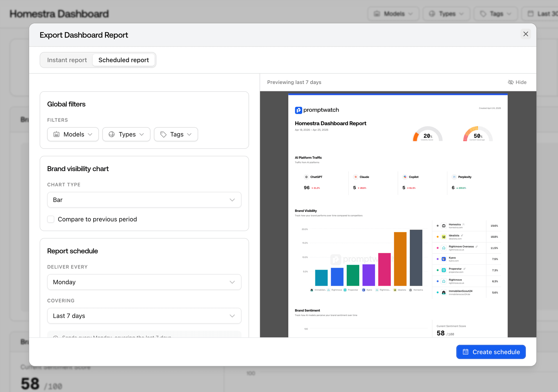The height and width of the screenshot is (392, 558).
Task: Click the dark gray Homestra bar in the chart
Action: click(416, 258)
